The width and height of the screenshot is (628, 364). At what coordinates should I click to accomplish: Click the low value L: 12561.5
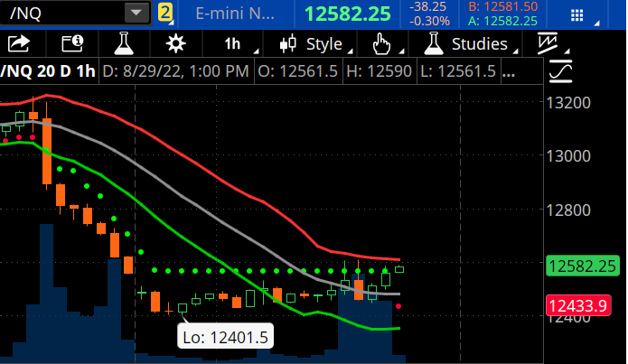(458, 71)
